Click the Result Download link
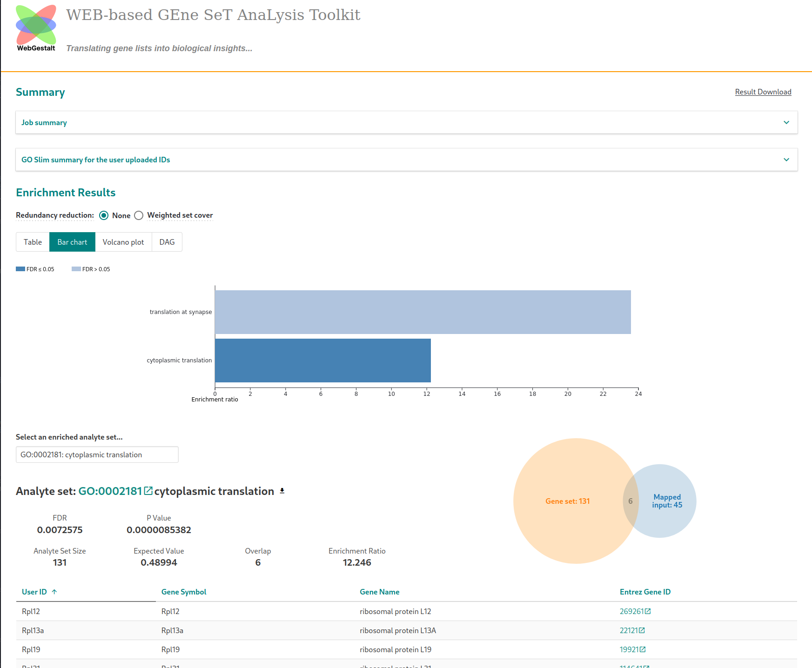This screenshot has width=812, height=668. (x=763, y=92)
